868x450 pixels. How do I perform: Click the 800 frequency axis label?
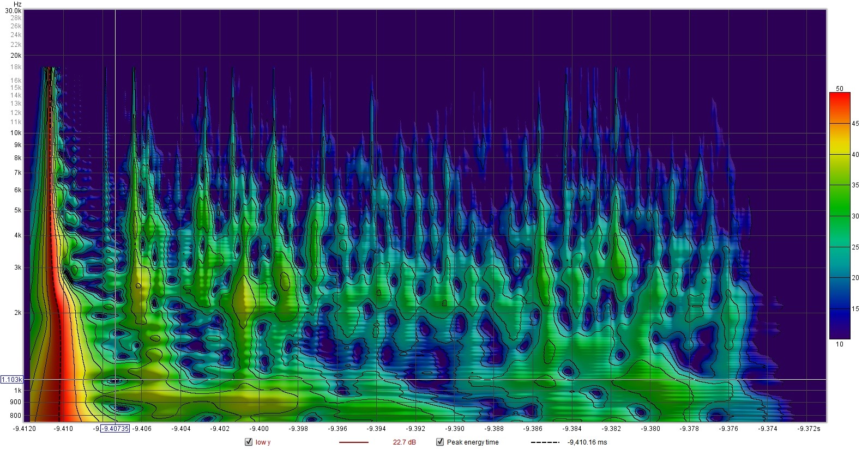[x=16, y=416]
